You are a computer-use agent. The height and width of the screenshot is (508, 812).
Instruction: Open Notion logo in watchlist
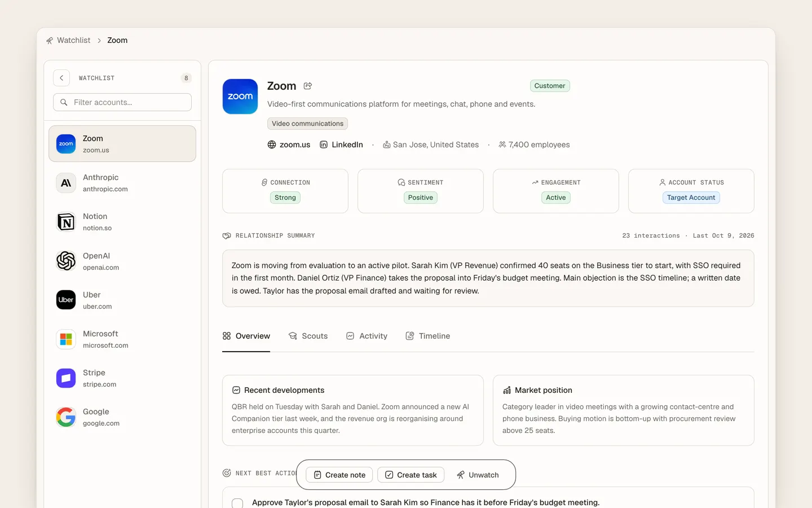[66, 222]
